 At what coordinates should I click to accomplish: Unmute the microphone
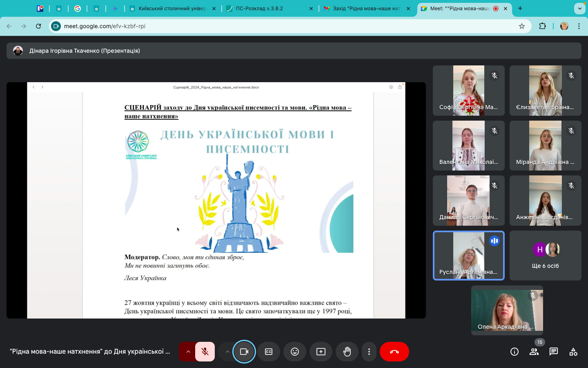pos(205,352)
